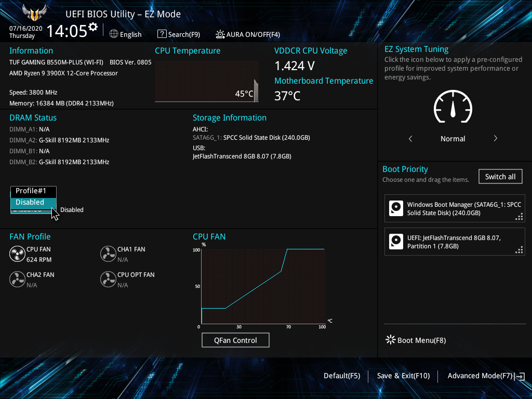
Task: Select Windows Boot Manager boot entry text
Action: (464, 209)
